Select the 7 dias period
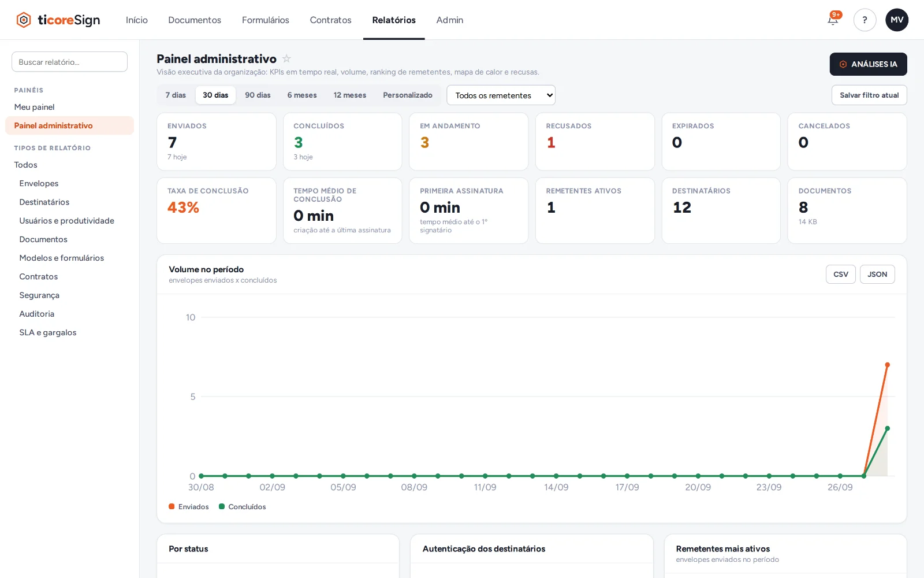 (x=176, y=95)
